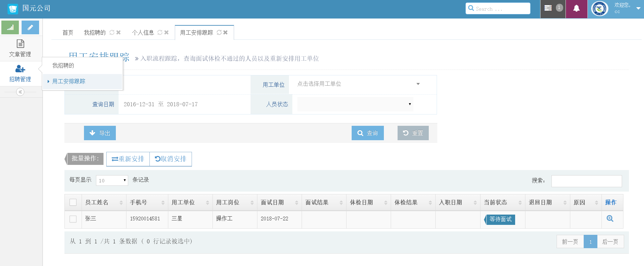Open 文章管理 in the sidebar
Screen dimensions: 644x266
tap(20, 48)
